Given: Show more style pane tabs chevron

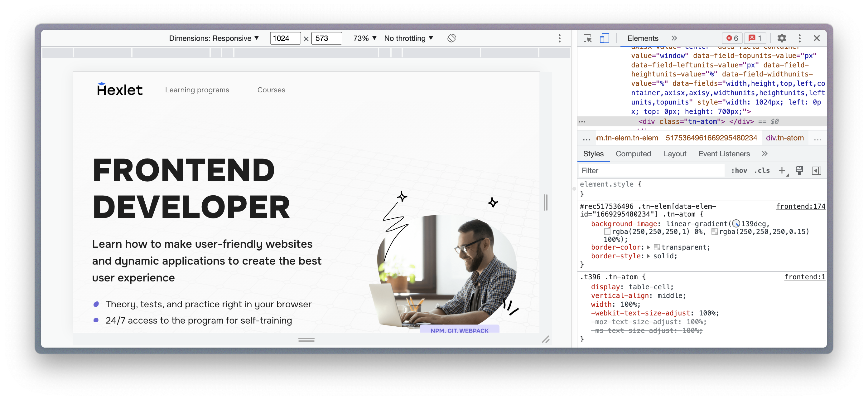Looking at the screenshot, I should click(x=764, y=154).
